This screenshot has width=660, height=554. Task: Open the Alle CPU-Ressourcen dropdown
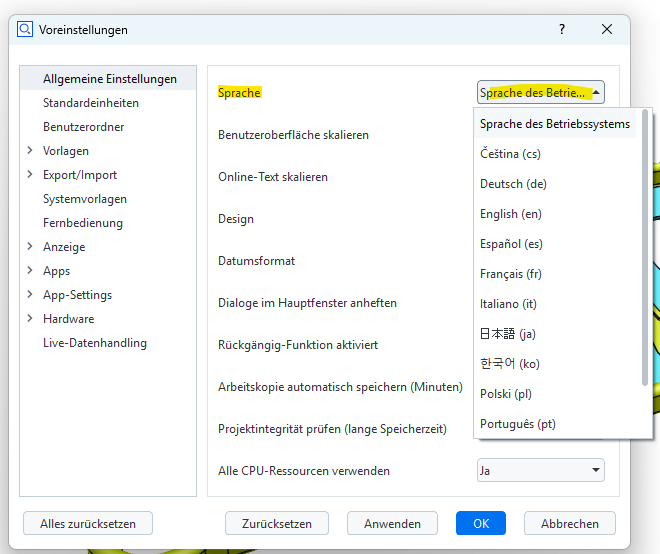(x=540, y=470)
